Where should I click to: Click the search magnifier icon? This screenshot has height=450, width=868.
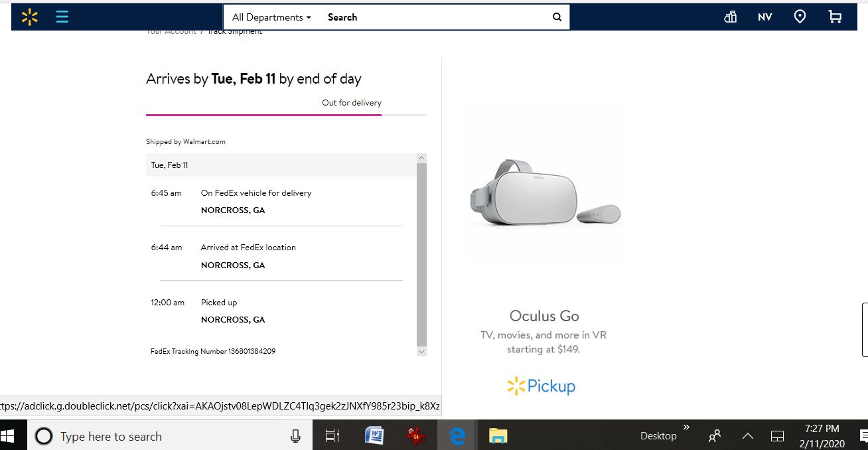point(557,17)
